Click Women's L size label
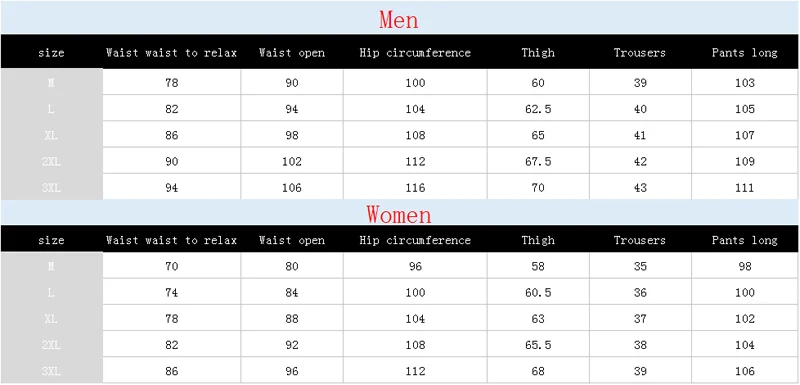Screen dimensions: 800x385 tap(51, 293)
